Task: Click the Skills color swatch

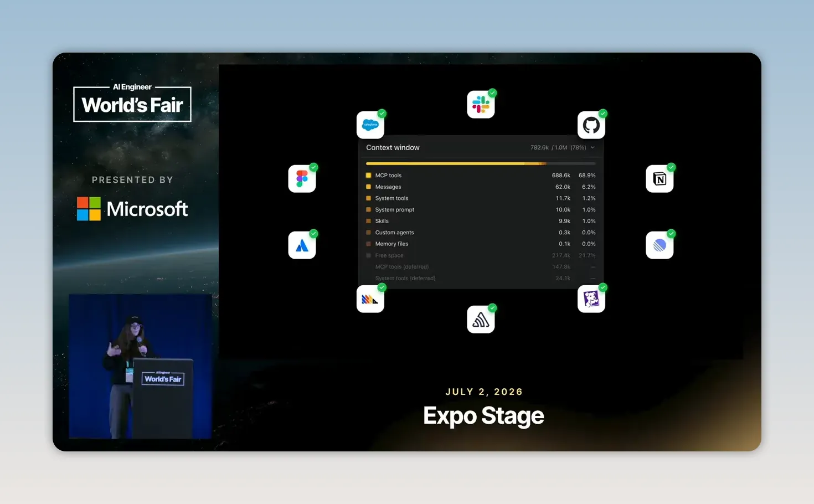Action: (x=368, y=221)
